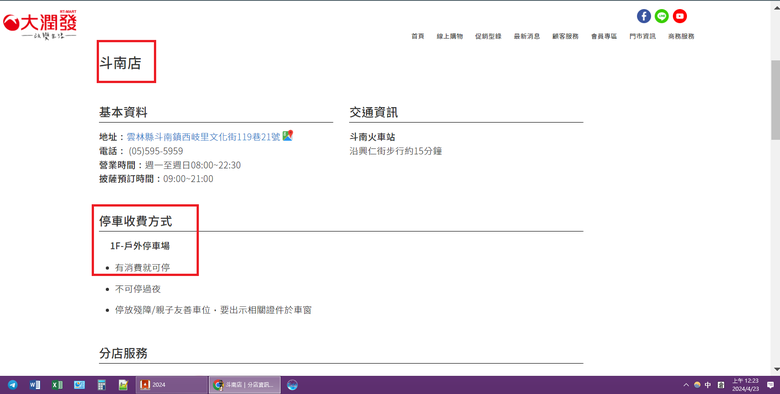Image resolution: width=780 pixels, height=394 pixels.
Task: Open the red YouTube social icon
Action: (680, 16)
